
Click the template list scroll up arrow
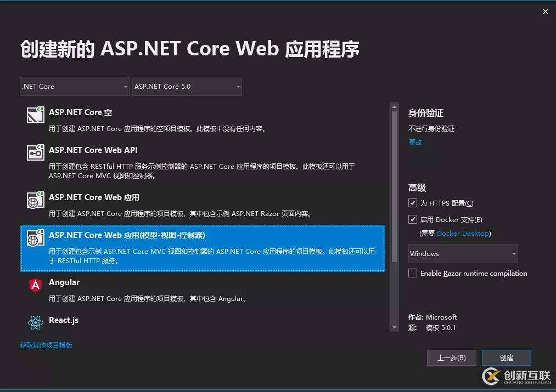pyautogui.click(x=394, y=106)
